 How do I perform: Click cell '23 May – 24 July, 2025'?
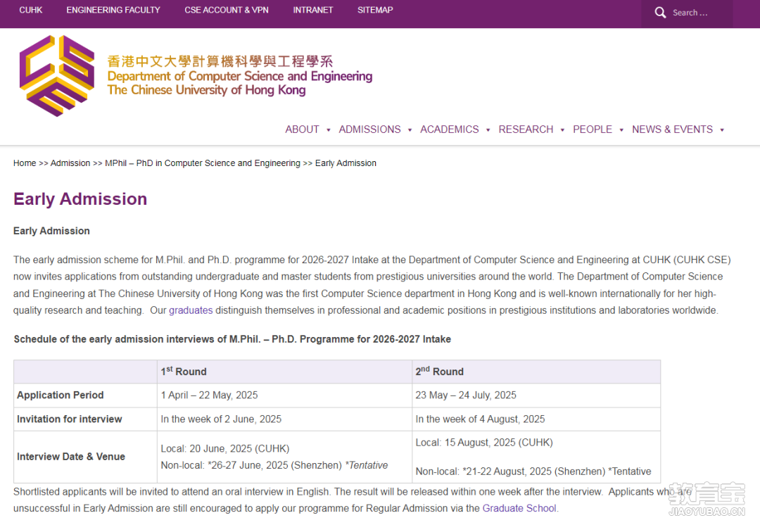(x=466, y=395)
